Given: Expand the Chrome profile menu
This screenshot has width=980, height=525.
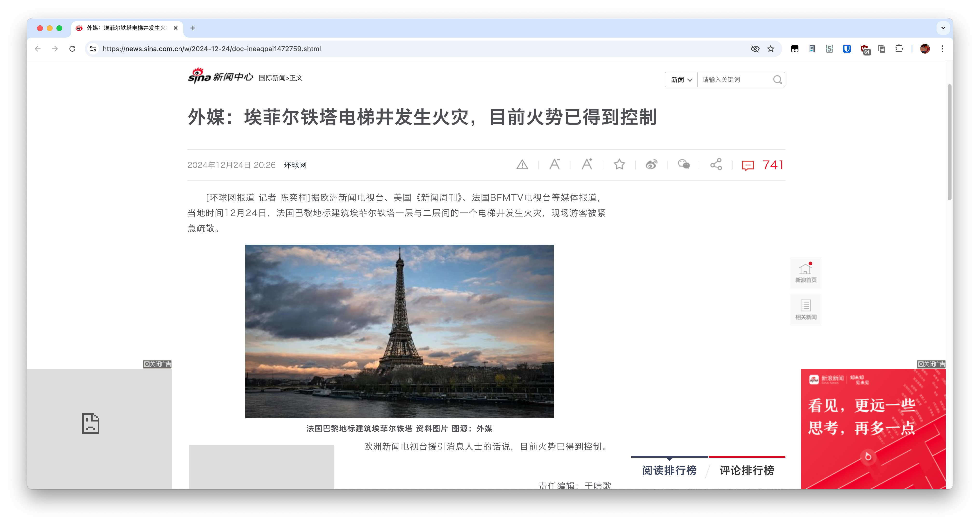Looking at the screenshot, I should pyautogui.click(x=925, y=49).
